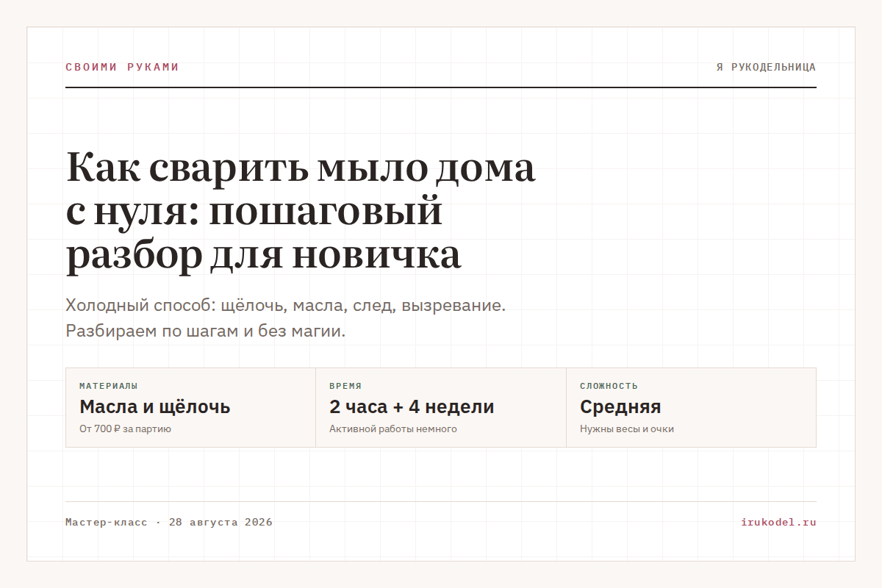
Task: Click the 'СВОИМИ РУКАМИ' header label
Action: (122, 67)
